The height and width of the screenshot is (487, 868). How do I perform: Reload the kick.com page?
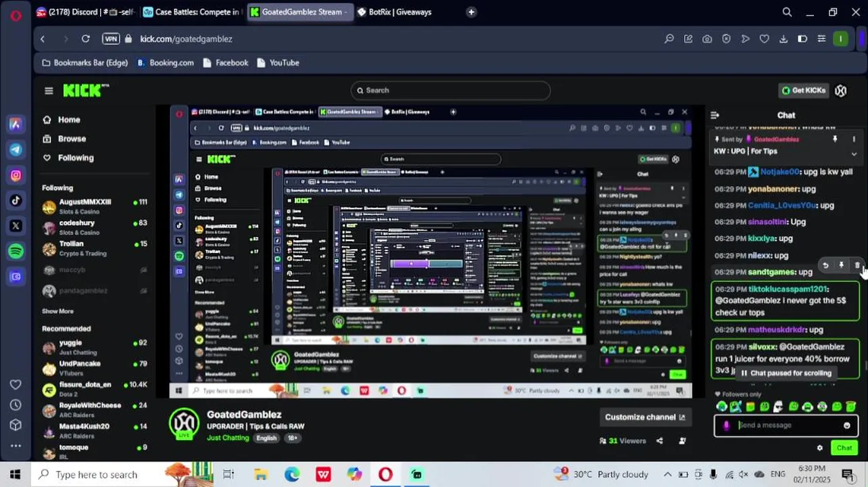tap(85, 39)
